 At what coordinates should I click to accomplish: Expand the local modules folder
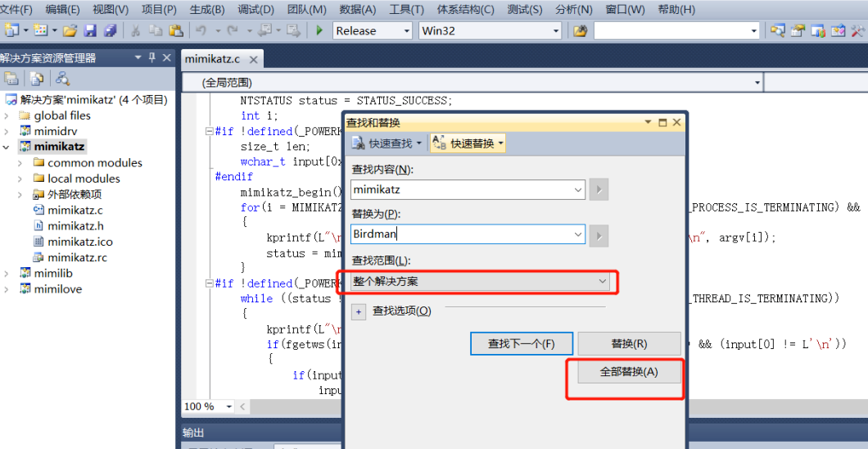click(20, 179)
